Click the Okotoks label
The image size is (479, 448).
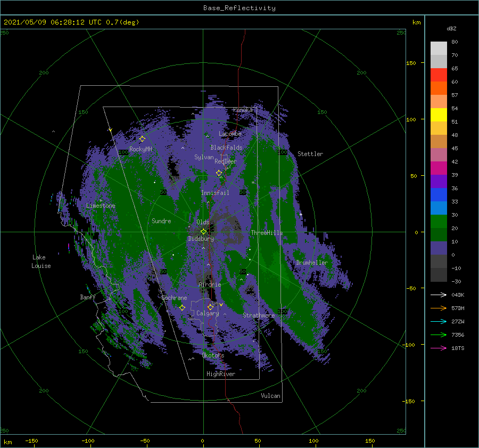pos(213,355)
